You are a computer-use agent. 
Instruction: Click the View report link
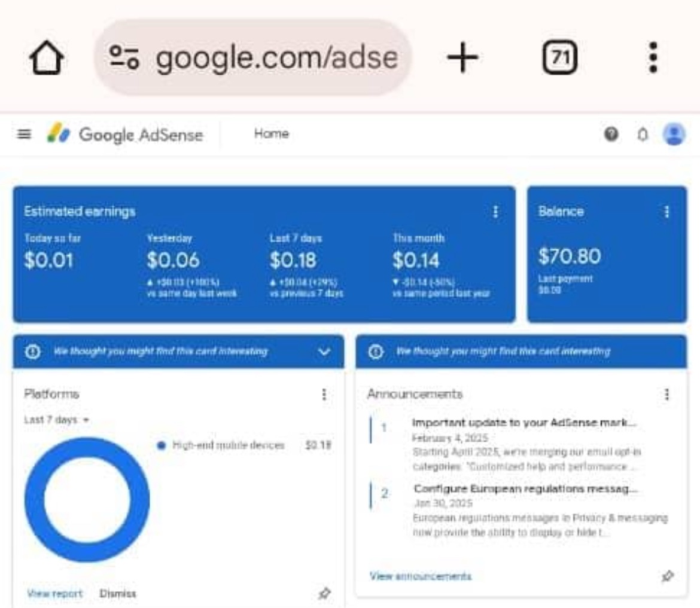pyautogui.click(x=54, y=594)
